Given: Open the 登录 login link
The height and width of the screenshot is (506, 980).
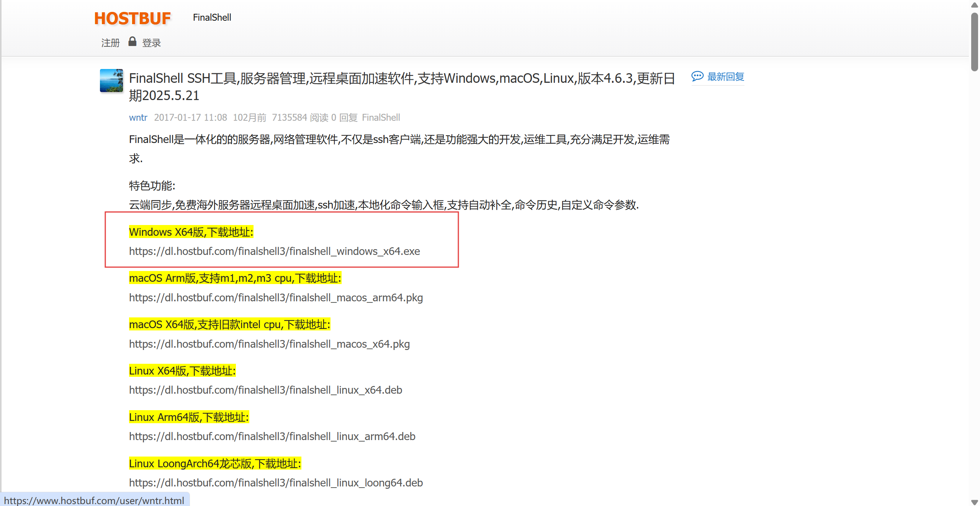Looking at the screenshot, I should pyautogui.click(x=152, y=43).
